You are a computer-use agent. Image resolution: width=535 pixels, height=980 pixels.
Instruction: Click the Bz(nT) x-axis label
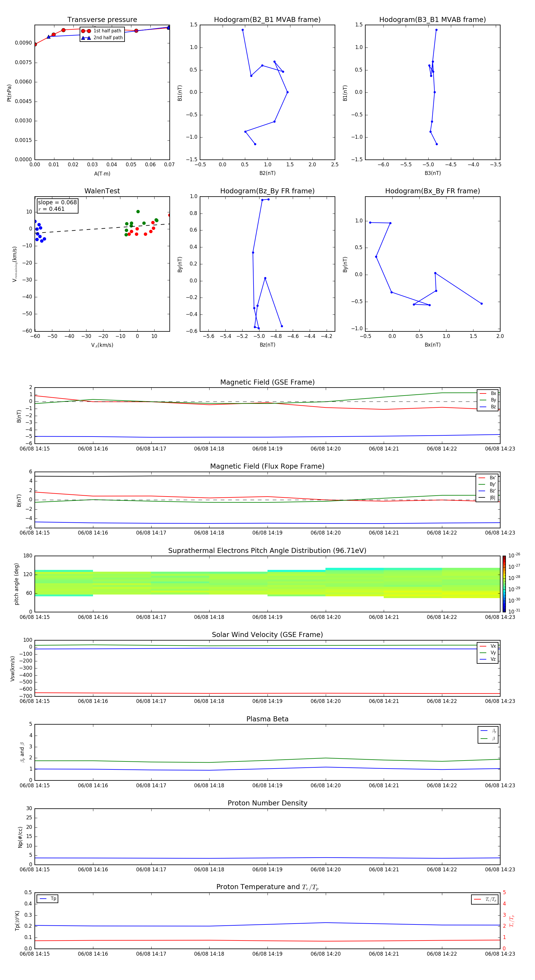click(267, 345)
